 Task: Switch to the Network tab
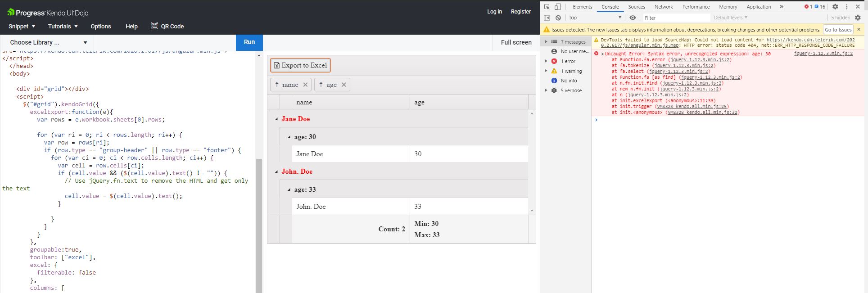tap(664, 7)
